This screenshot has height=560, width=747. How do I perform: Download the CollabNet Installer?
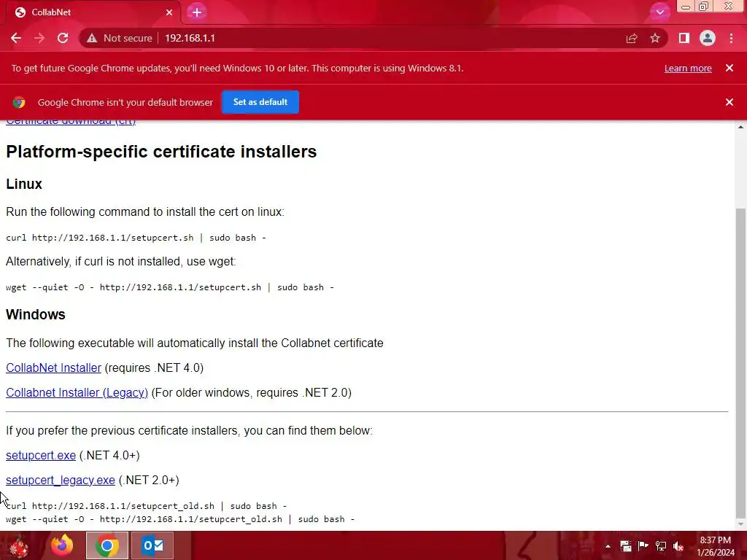[53, 367]
